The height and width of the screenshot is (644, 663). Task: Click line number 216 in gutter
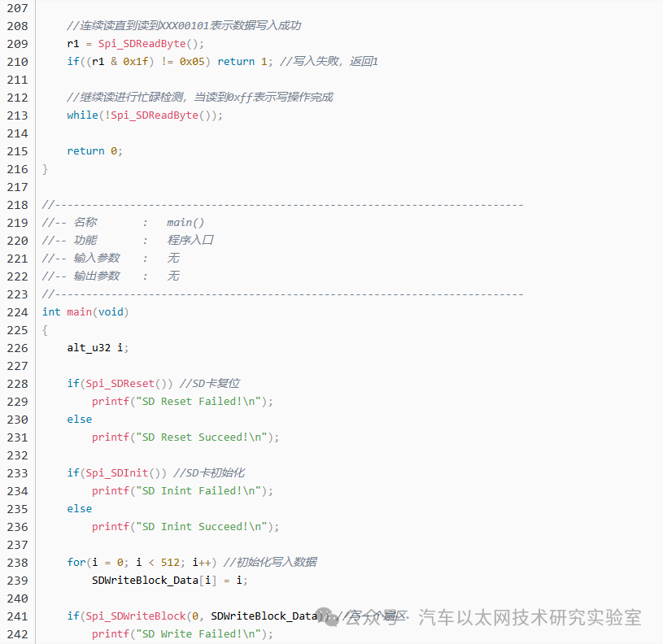tap(17, 169)
